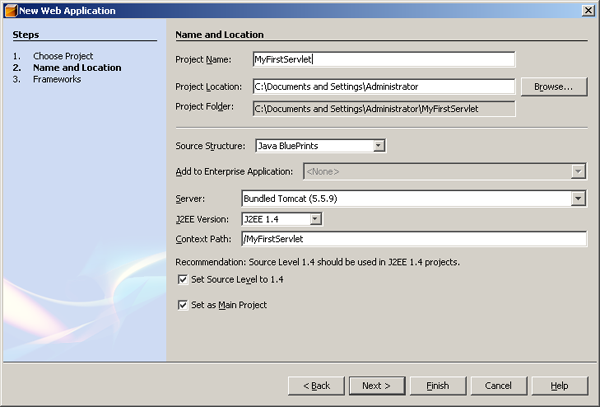
Task: Click the NetBeans icon in title bar
Action: [9, 10]
